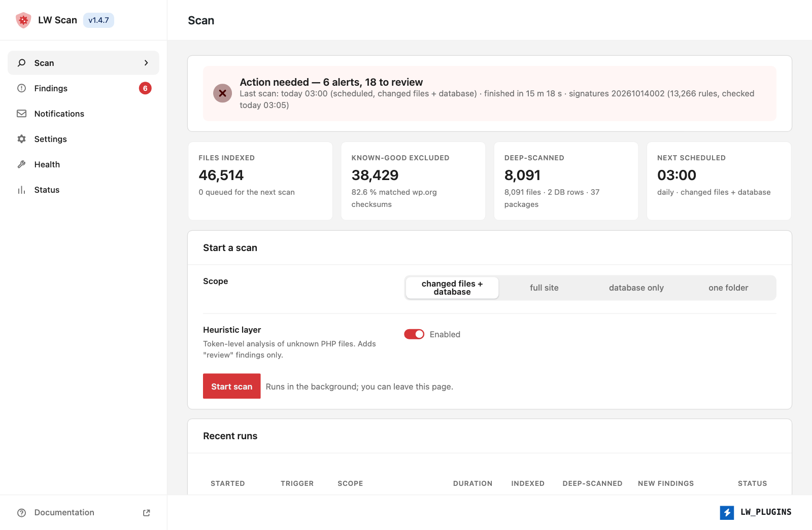Select the full site scope option
Viewport: 812px width, 530px height.
[544, 288]
